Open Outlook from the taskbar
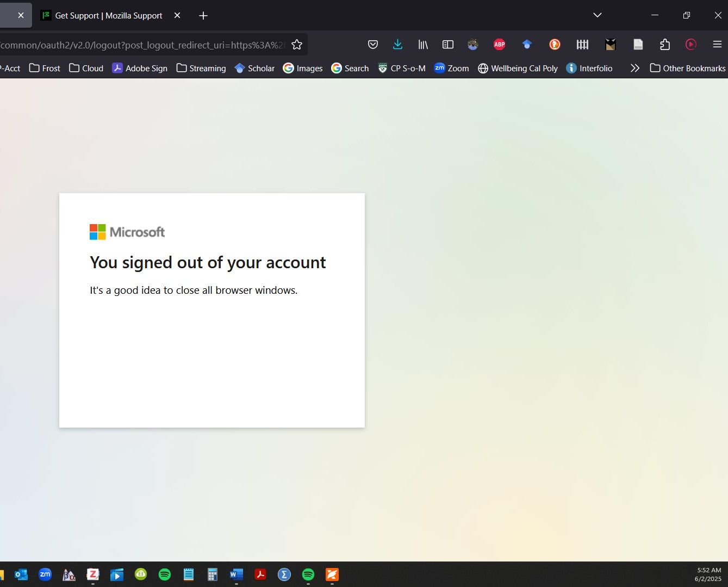Image resolution: width=728 pixels, height=587 pixels. coord(21,574)
